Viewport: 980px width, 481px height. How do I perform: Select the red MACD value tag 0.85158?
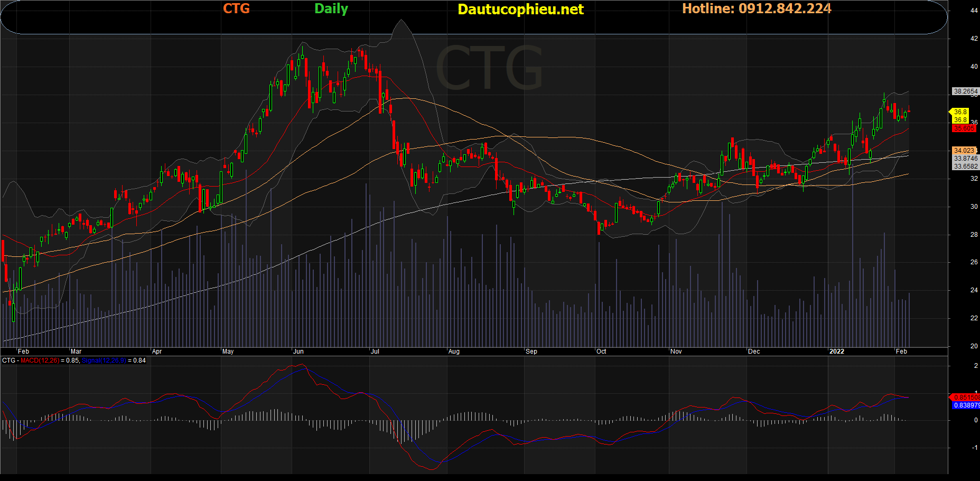pos(965,397)
